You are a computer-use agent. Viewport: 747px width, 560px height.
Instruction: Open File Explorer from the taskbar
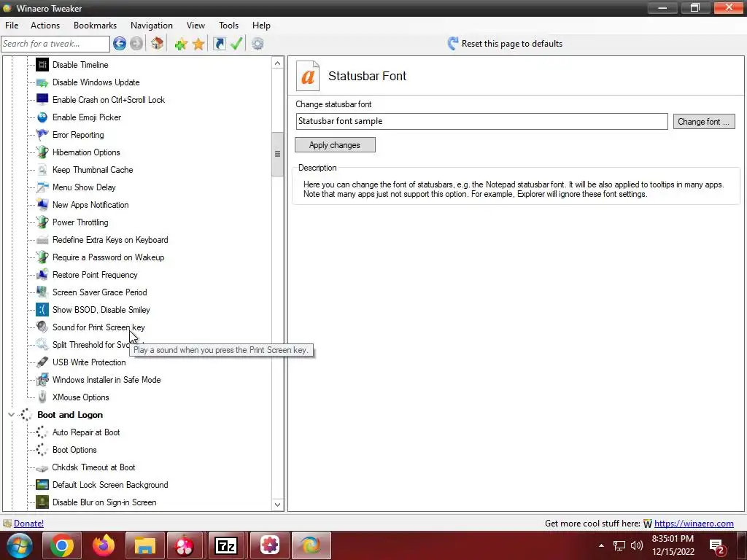pos(145,545)
